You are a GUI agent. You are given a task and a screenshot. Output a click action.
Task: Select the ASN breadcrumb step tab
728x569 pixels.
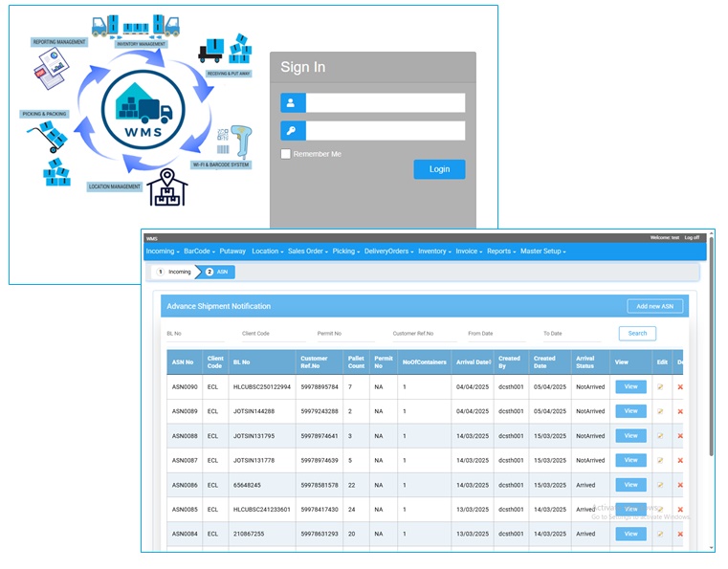(219, 273)
